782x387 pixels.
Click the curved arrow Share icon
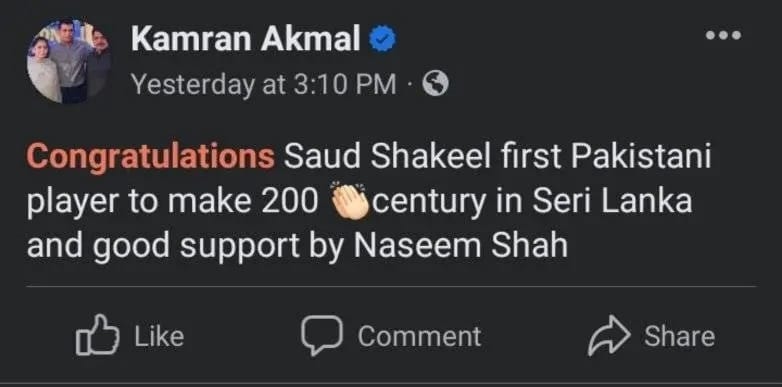point(609,336)
